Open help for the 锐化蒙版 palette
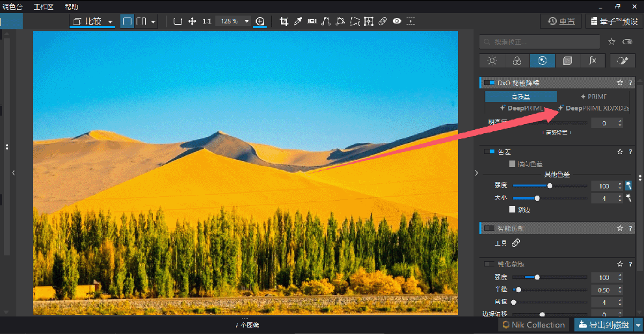This screenshot has height=334, width=644. 630,264
